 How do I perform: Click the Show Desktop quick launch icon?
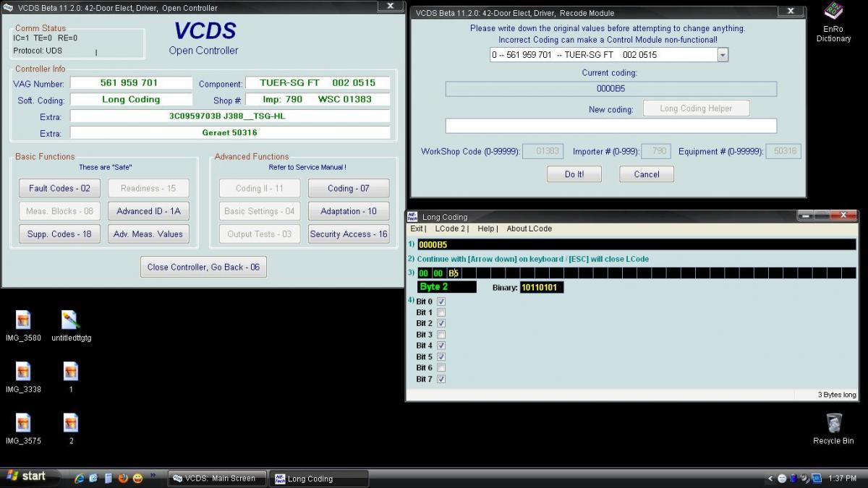coord(94,478)
